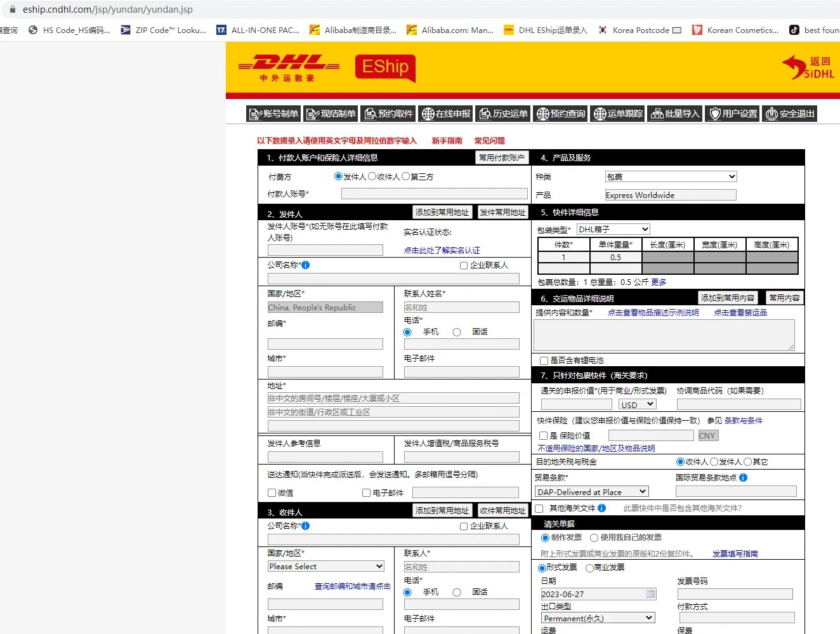Open DHL EShip运单录入 bookmark
Screen dimensions: 840x634
(546, 30)
